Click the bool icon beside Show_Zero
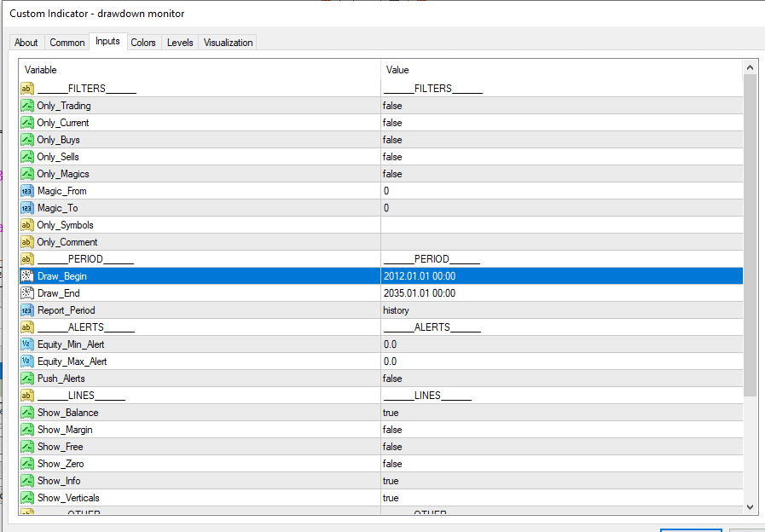Image resolution: width=765 pixels, height=532 pixels. click(27, 464)
